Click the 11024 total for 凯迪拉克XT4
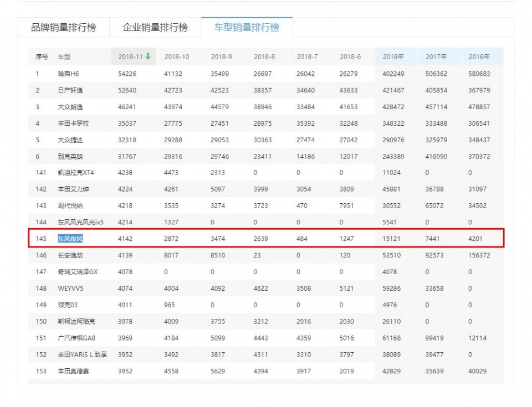The image size is (532, 407). 392,172
